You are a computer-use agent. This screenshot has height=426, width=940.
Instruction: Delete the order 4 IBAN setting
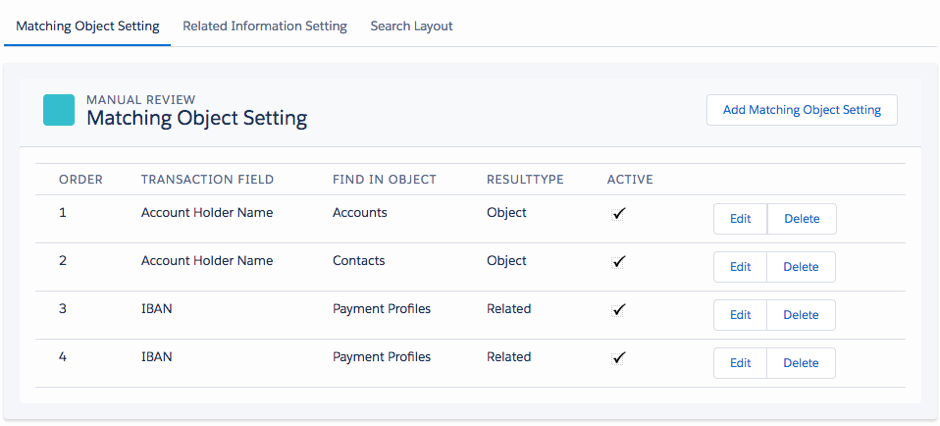[x=801, y=363]
